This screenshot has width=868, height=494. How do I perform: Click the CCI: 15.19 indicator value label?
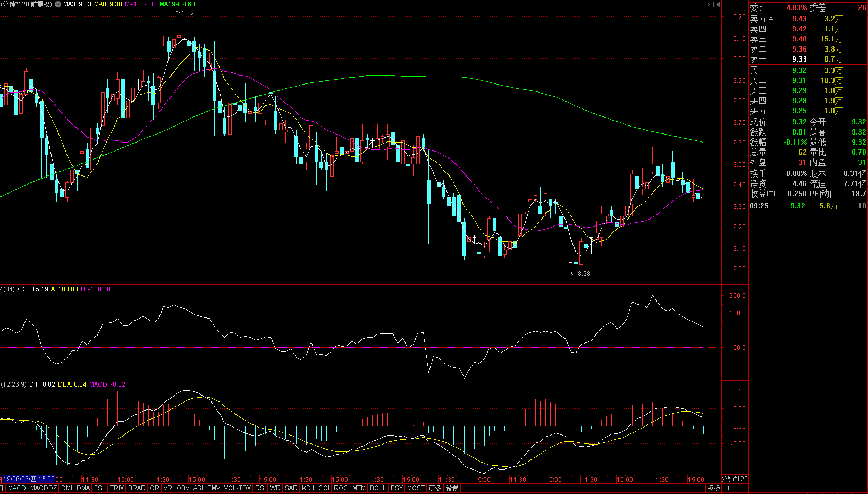[x=33, y=289]
